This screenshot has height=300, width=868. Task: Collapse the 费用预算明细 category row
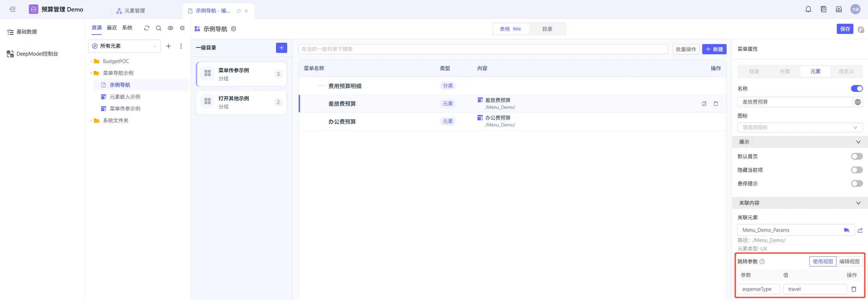[321, 86]
